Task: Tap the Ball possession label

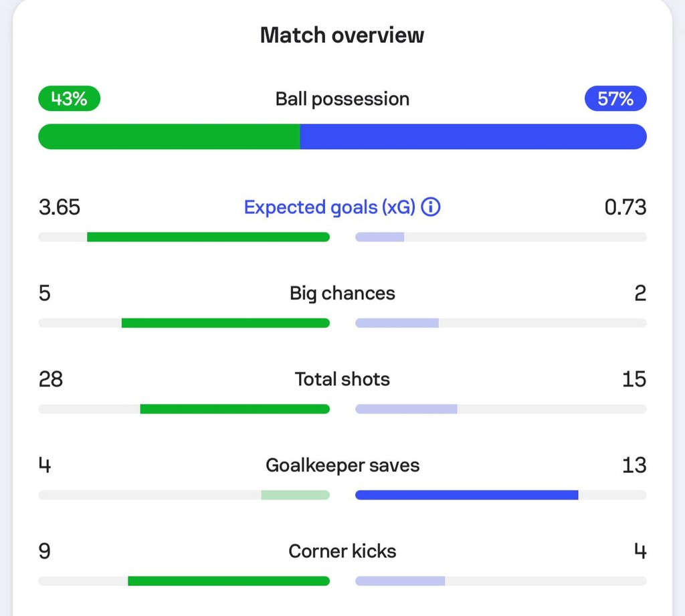Action: pos(342,99)
